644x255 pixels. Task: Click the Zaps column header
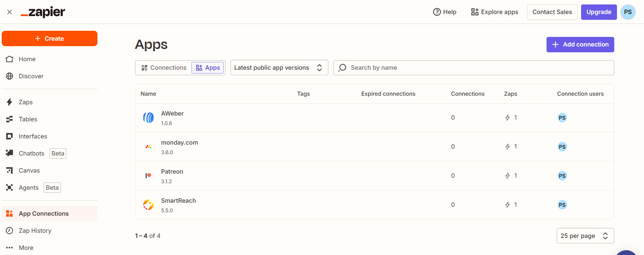click(x=510, y=94)
